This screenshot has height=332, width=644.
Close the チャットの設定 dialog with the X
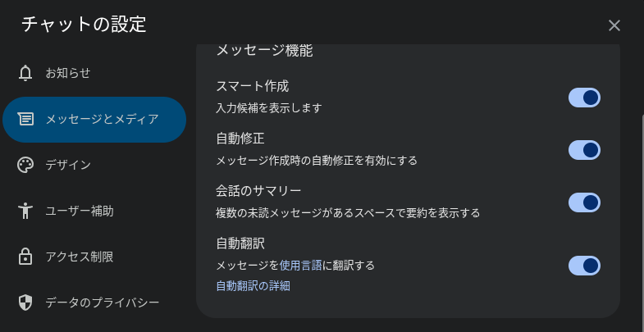614,25
